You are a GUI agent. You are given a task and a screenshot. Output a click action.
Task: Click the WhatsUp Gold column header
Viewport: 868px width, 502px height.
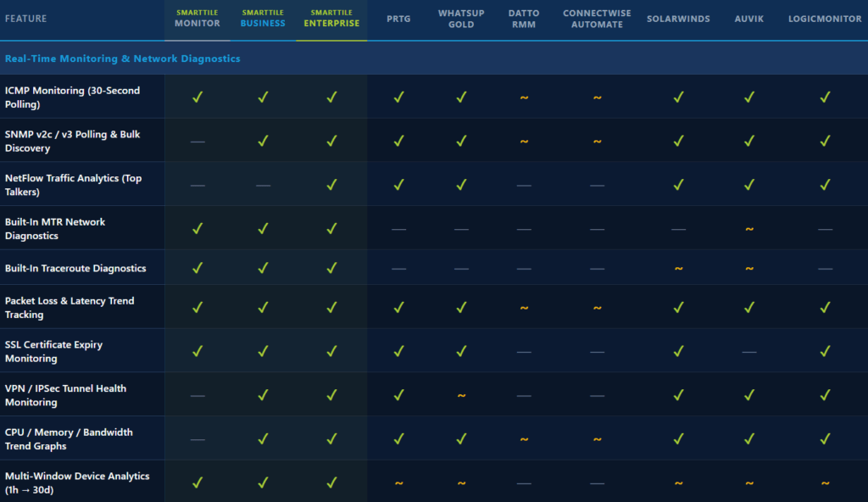461,19
